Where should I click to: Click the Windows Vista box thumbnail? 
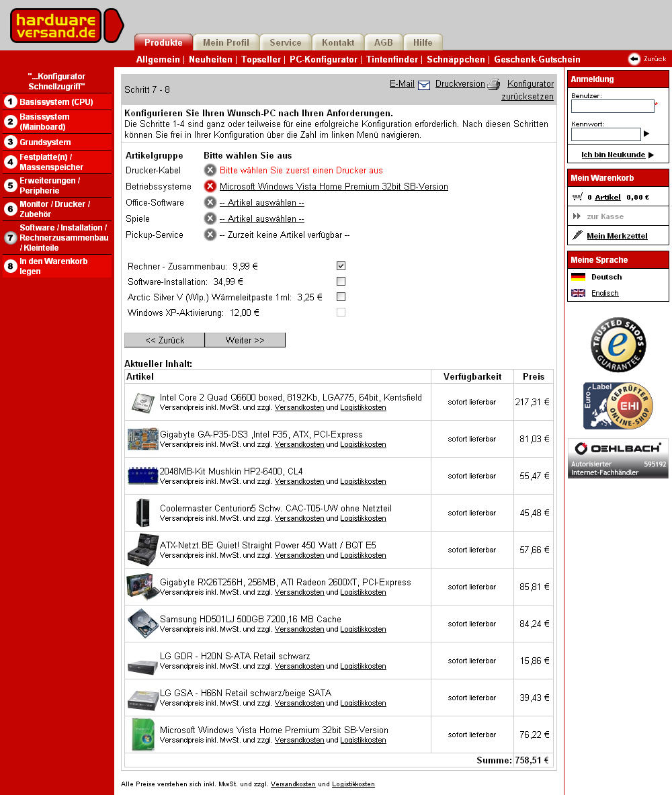click(143, 735)
